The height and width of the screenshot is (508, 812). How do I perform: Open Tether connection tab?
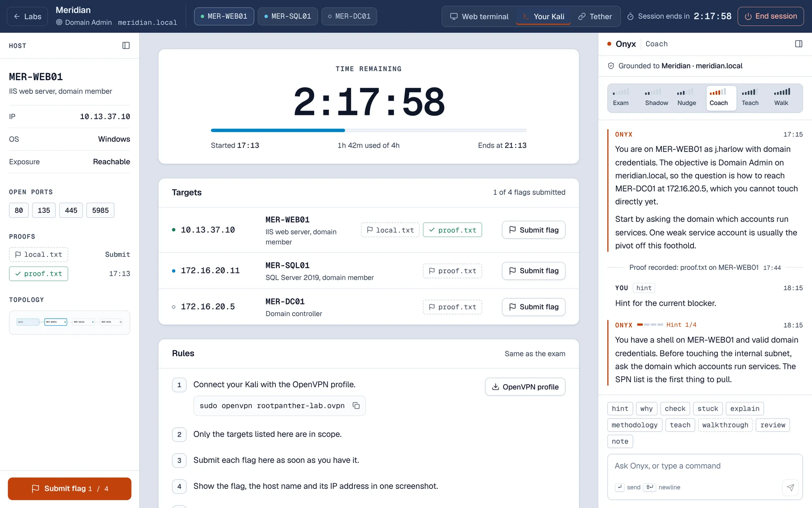[x=595, y=16]
